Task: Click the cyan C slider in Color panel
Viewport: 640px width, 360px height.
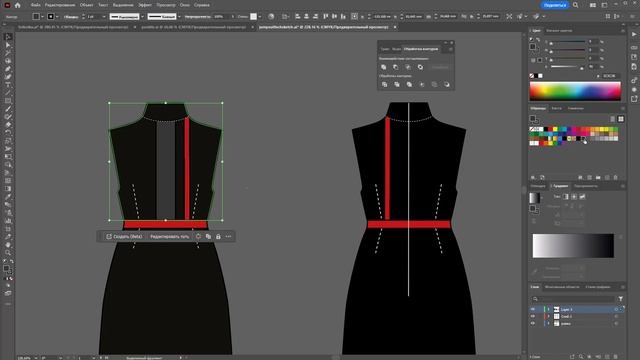Action: [x=567, y=42]
